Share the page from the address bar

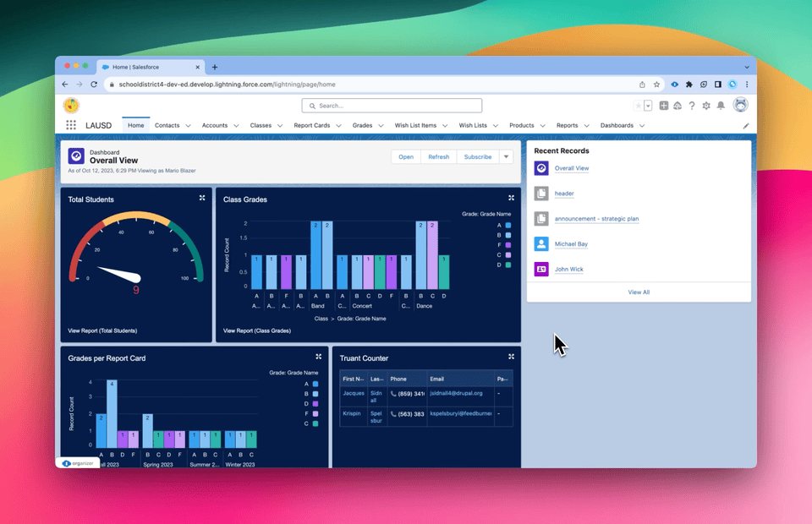click(x=642, y=85)
